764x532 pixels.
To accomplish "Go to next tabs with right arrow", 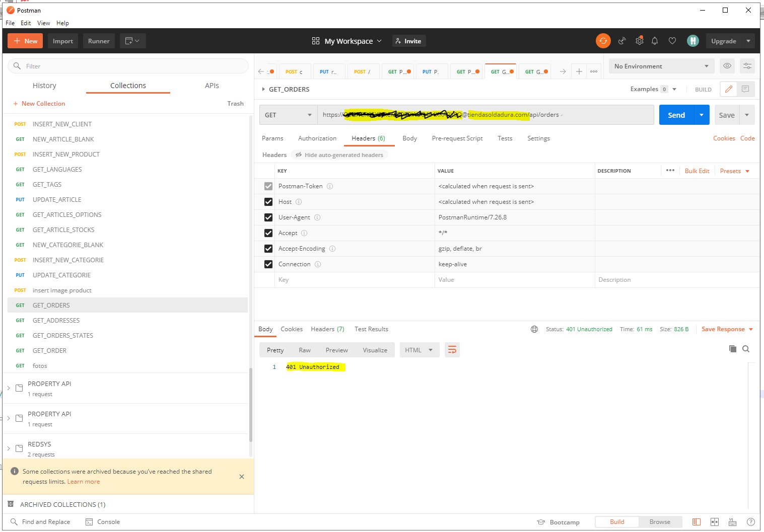I will 563,71.
